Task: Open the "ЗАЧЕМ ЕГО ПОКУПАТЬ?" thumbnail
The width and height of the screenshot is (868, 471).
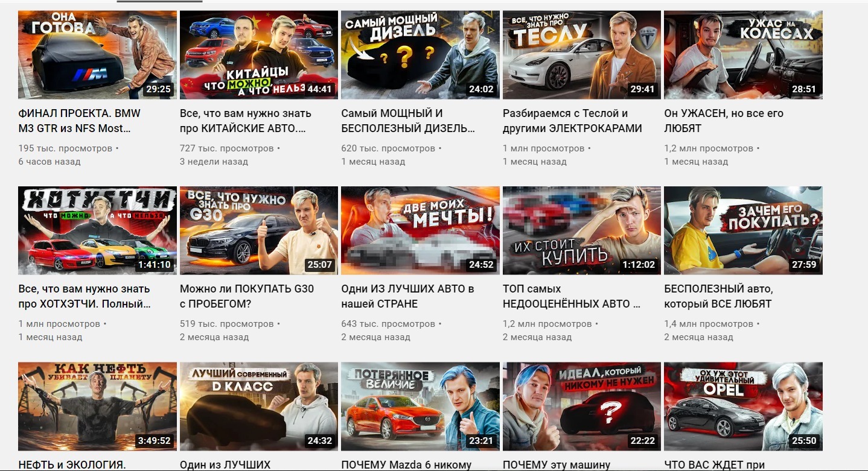Action: pyautogui.click(x=743, y=230)
